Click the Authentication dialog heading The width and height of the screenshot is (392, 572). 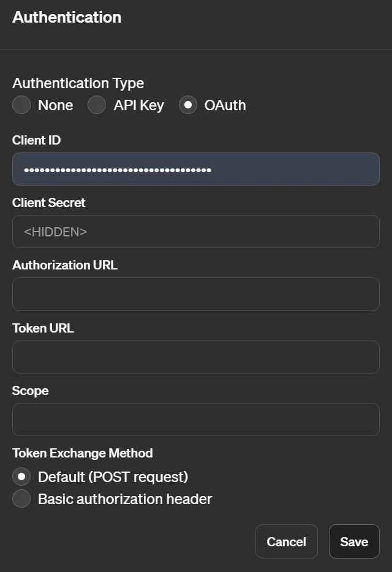[x=67, y=17]
